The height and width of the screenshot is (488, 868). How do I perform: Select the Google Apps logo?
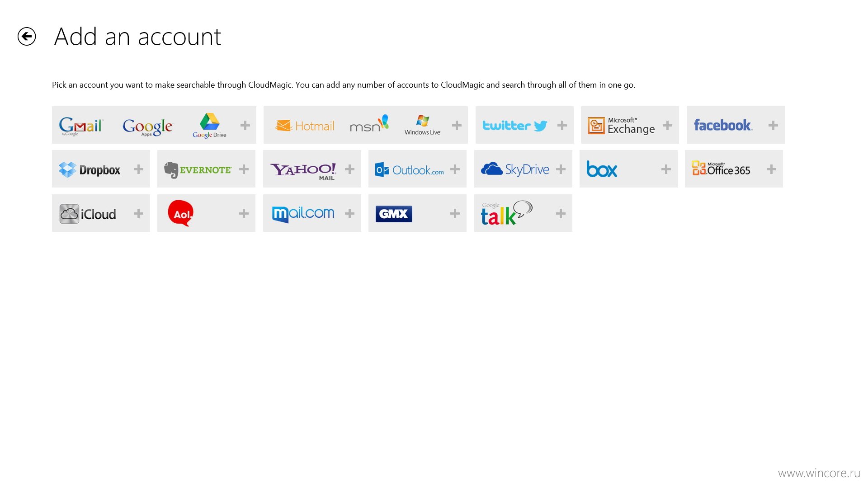pyautogui.click(x=147, y=127)
